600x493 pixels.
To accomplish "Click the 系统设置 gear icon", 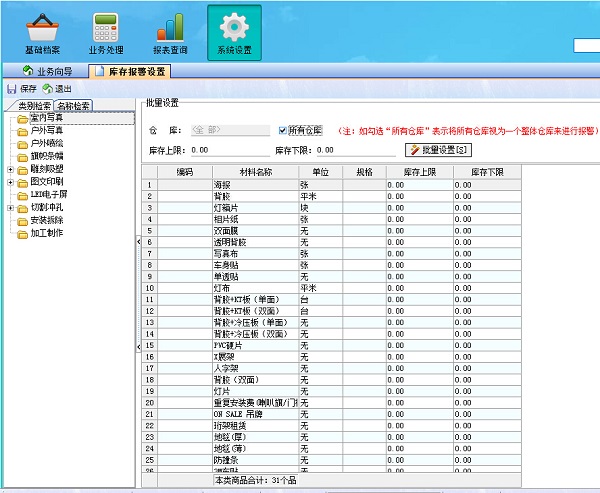I will click(234, 26).
